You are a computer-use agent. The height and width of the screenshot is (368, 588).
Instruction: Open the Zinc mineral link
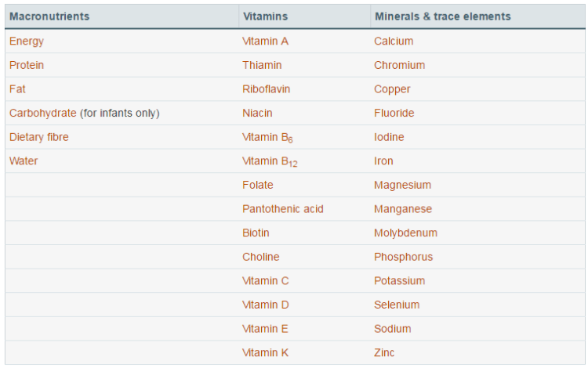tap(386, 352)
